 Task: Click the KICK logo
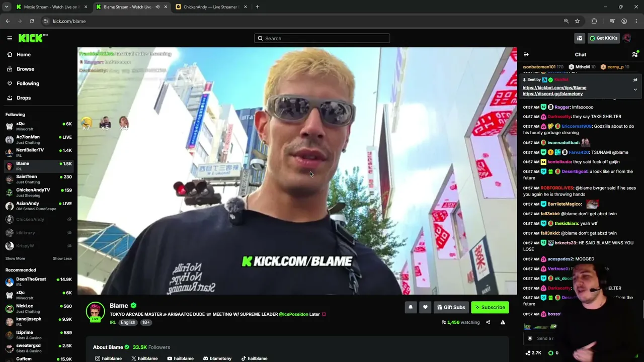[x=33, y=38]
